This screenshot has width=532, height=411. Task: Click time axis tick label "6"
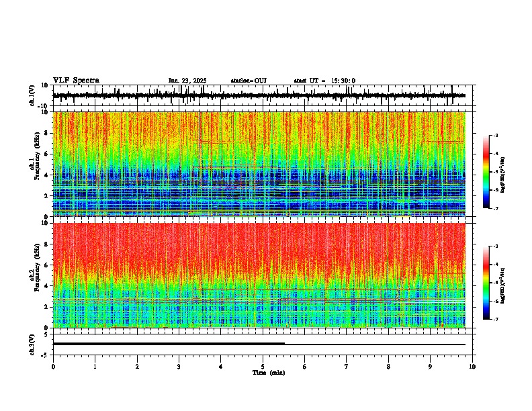tap(305, 367)
